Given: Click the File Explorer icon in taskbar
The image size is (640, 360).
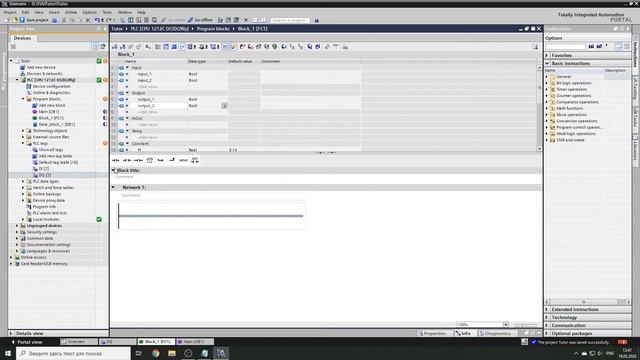Looking at the screenshot, I should (x=172, y=353).
